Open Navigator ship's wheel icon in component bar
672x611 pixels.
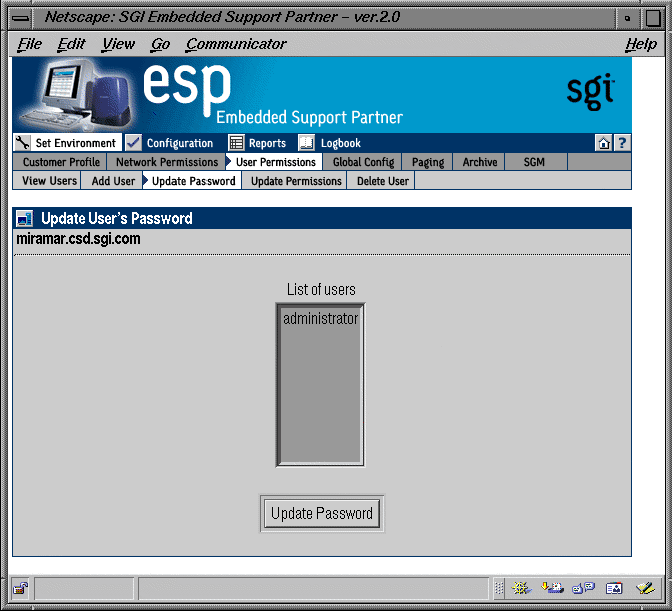(x=521, y=588)
